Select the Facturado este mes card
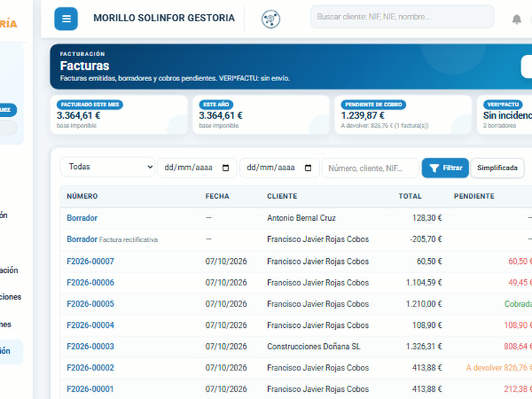The image size is (532, 399). [x=119, y=114]
